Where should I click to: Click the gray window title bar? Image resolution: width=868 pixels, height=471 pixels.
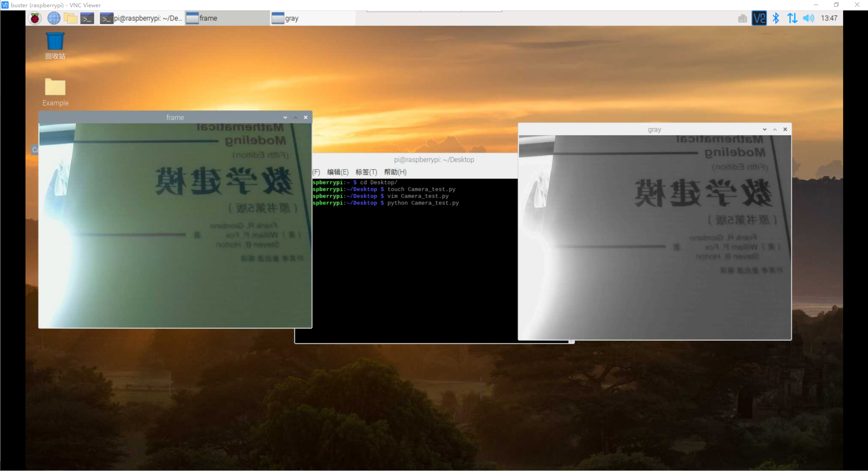(654, 129)
